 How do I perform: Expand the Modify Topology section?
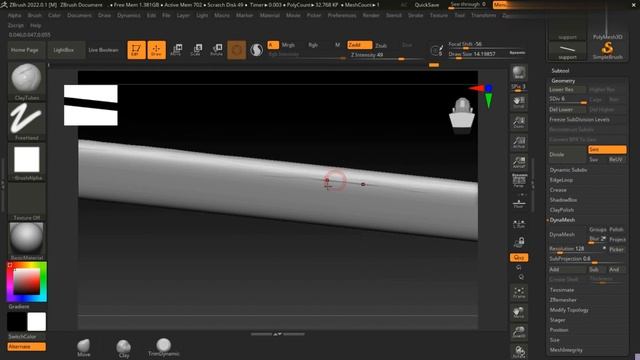click(569, 310)
